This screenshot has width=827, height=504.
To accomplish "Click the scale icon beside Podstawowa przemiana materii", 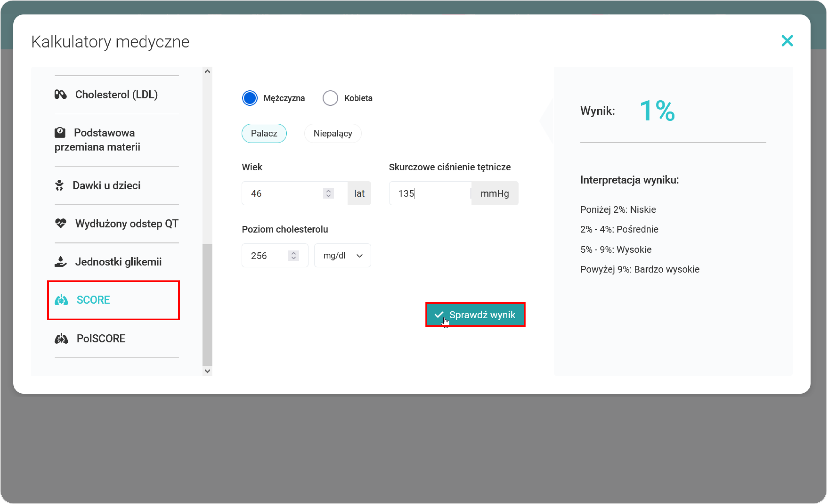I will (x=60, y=133).
